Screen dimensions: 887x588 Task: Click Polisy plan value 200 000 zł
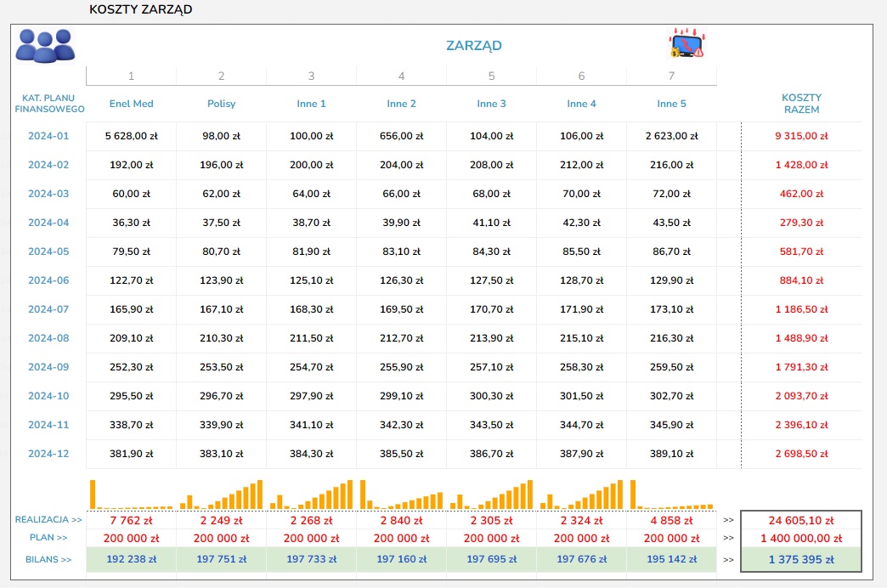click(x=221, y=539)
